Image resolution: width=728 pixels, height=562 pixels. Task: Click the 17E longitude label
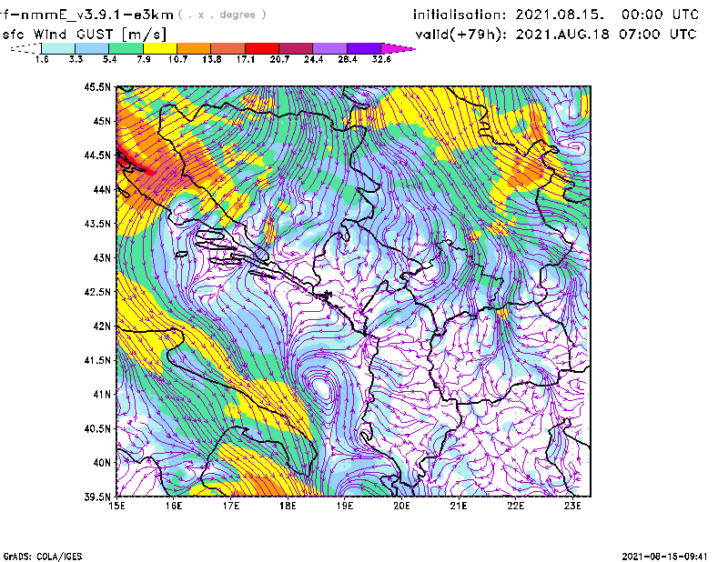point(231,506)
